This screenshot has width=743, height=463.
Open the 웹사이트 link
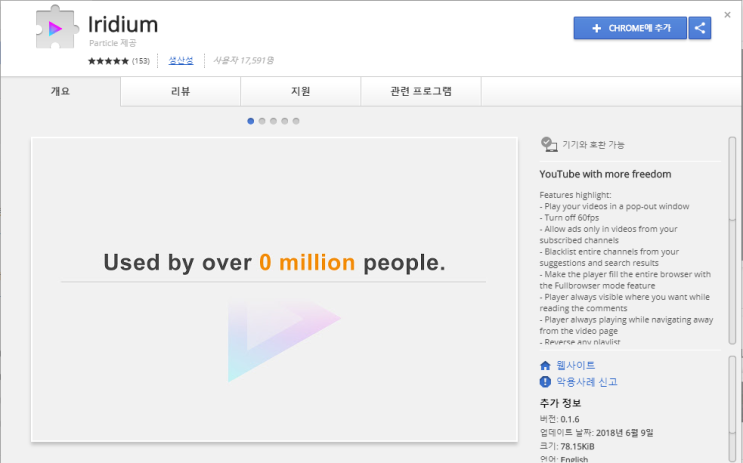pos(576,365)
